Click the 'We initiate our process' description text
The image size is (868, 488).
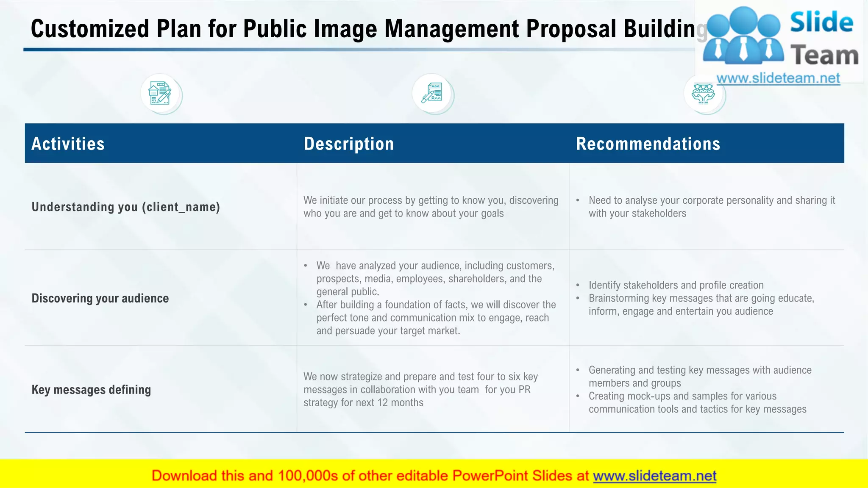click(x=431, y=207)
